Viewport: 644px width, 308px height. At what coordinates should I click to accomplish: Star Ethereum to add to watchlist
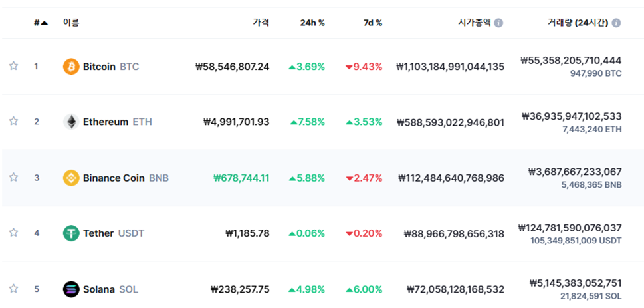13,121
